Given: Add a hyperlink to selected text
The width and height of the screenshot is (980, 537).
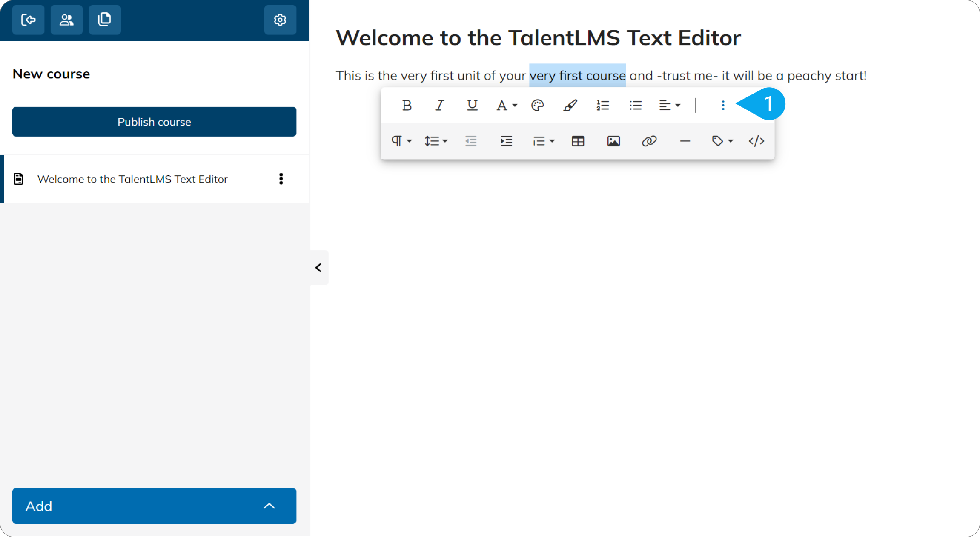Looking at the screenshot, I should (649, 141).
